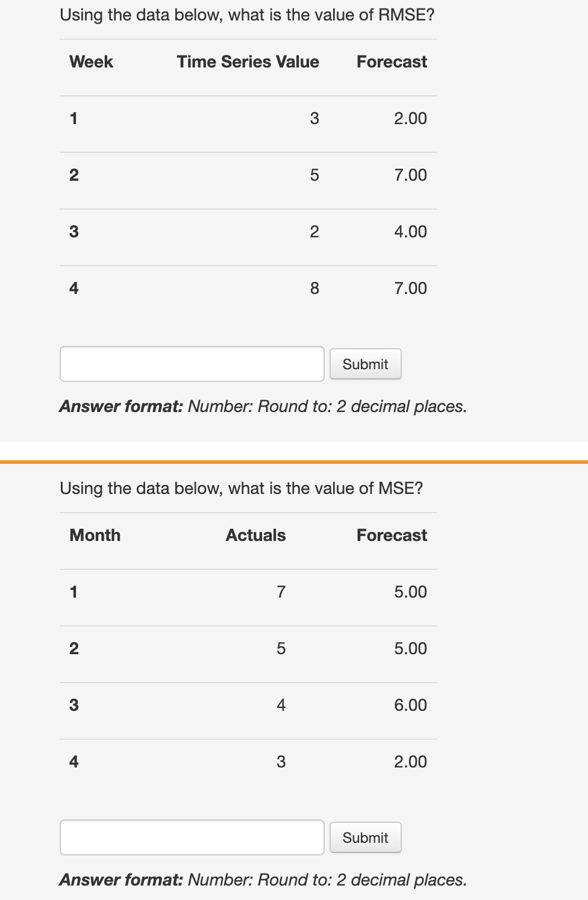Select the Week column header

(90, 61)
